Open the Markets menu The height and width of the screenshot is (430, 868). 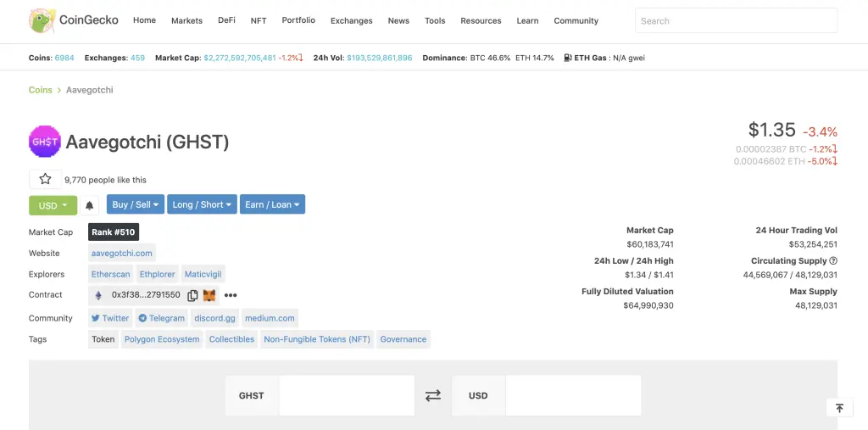click(186, 20)
